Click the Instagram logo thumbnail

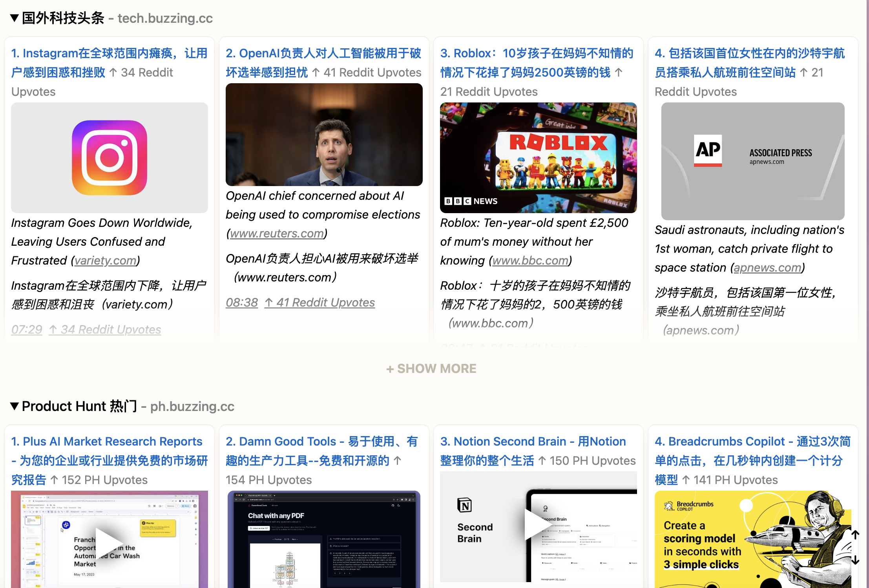coord(110,157)
